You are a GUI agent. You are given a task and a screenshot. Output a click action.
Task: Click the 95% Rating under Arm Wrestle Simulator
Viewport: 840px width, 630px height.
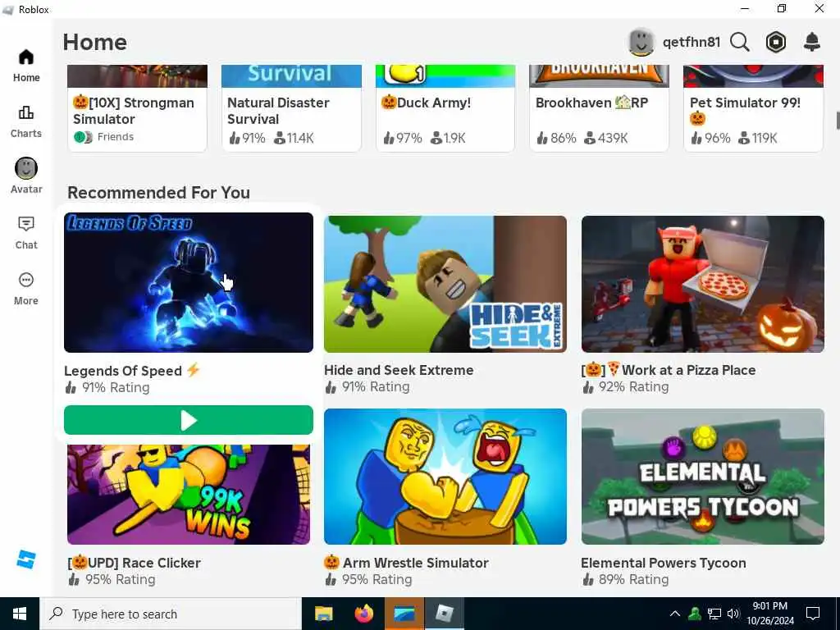pyautogui.click(x=368, y=580)
